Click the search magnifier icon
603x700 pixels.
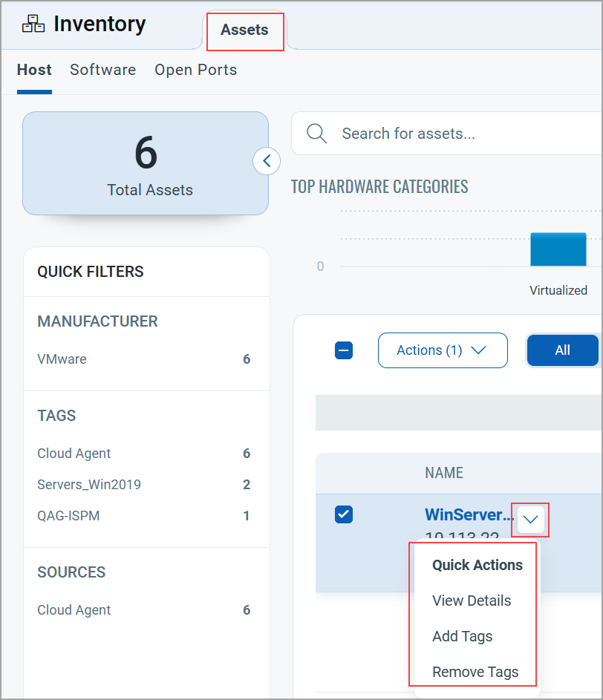coord(317,134)
